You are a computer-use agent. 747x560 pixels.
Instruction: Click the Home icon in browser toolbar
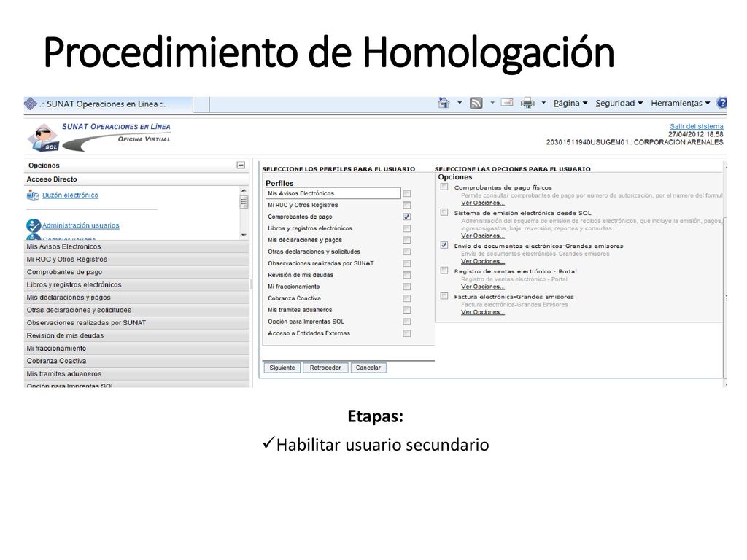[444, 102]
